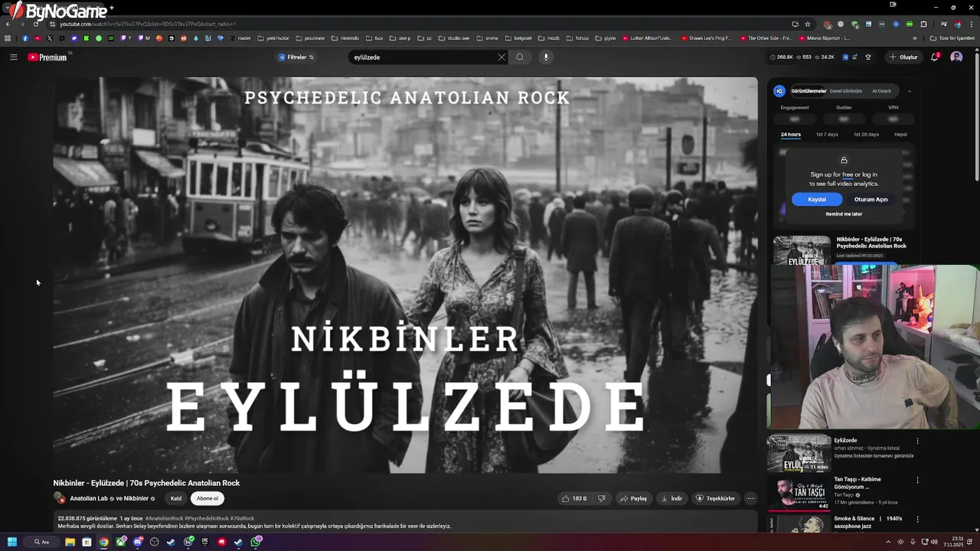Select the Hepsi range tab
The width and height of the screenshot is (980, 551).
point(900,135)
